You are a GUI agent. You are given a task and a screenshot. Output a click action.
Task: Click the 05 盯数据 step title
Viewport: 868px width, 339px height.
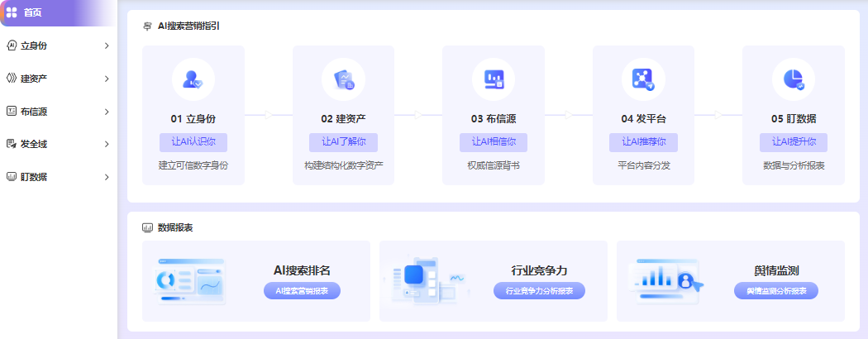point(794,119)
